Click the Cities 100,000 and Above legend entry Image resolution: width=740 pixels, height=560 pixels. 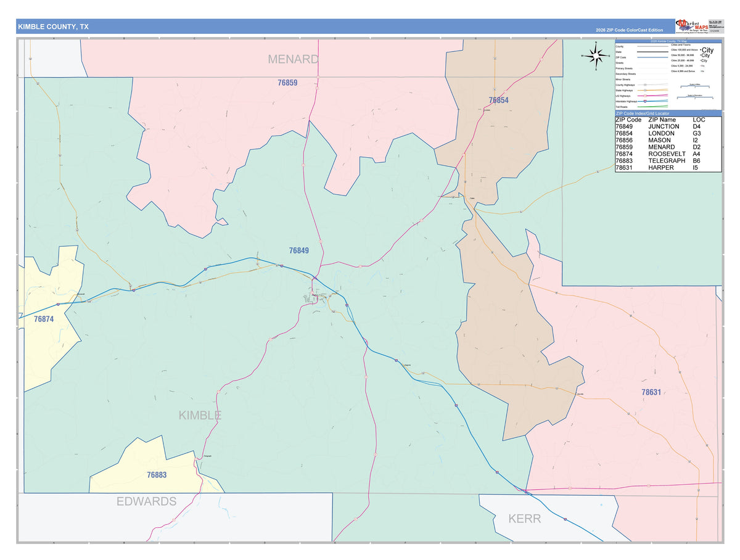click(x=684, y=50)
